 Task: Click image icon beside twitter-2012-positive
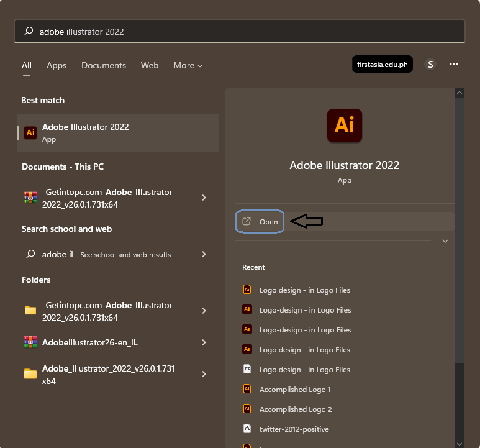pyautogui.click(x=247, y=429)
